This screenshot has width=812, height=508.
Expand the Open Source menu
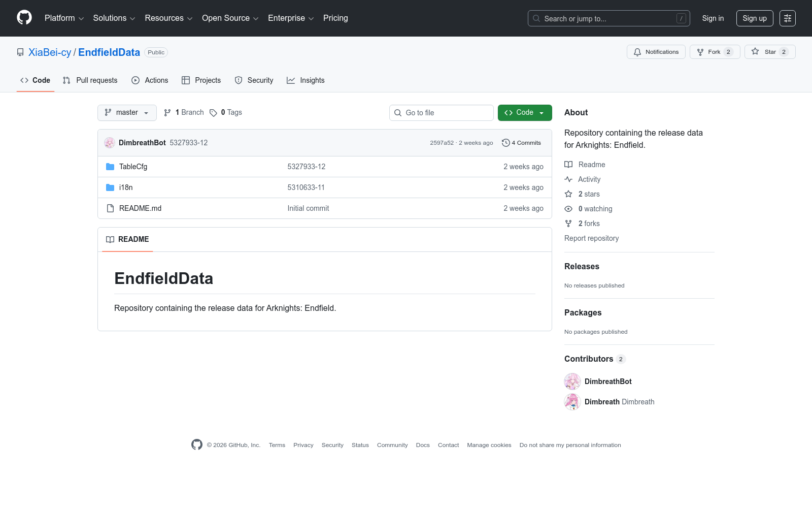(x=230, y=18)
